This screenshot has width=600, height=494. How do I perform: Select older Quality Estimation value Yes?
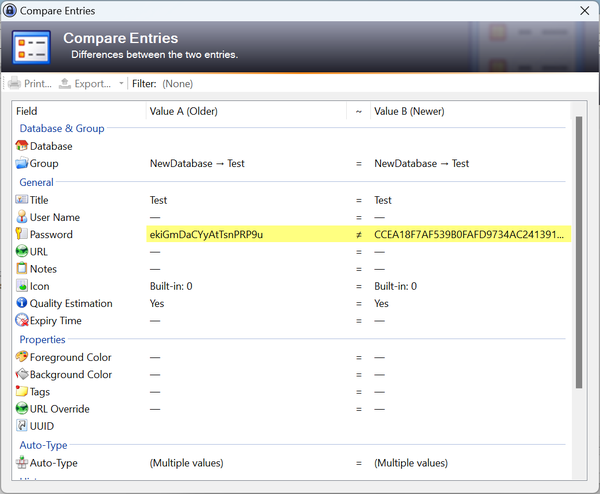coord(157,303)
